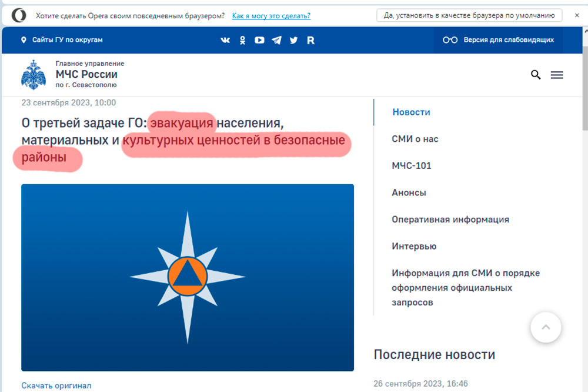Expand Сайты ГУ по округам list
The height and width of the screenshot is (392, 588).
62,40
